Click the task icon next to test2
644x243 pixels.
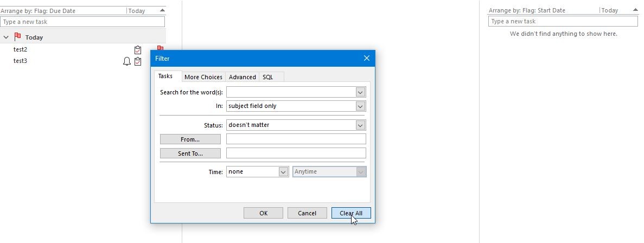click(x=138, y=50)
